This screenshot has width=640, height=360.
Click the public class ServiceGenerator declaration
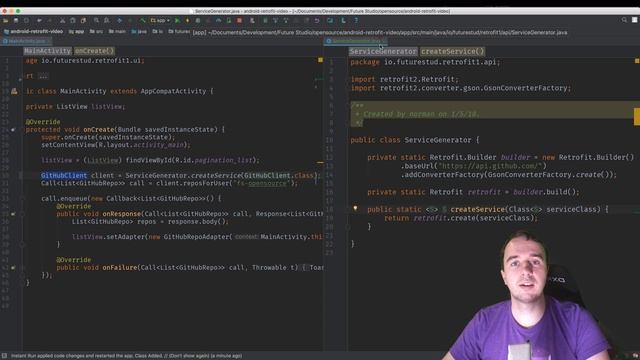415,140
